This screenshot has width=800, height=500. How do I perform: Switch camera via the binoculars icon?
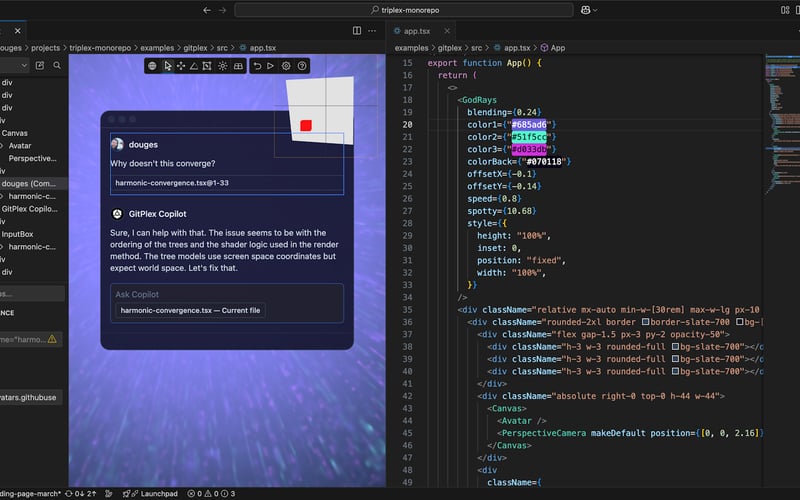(x=238, y=66)
